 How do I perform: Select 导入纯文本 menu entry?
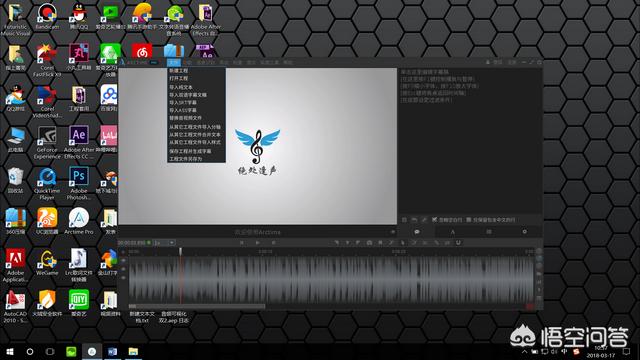coord(181,87)
